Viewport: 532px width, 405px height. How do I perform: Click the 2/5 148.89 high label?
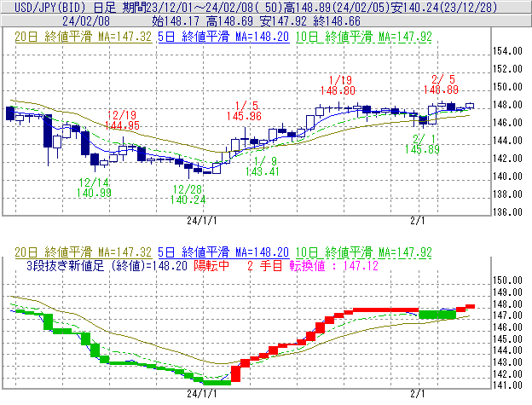[441, 84]
